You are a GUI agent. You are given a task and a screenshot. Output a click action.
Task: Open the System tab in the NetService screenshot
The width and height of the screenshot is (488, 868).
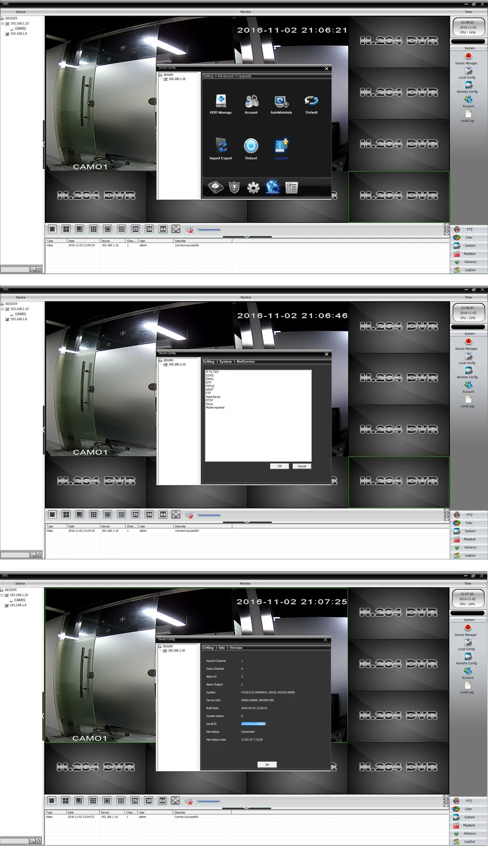(x=469, y=531)
